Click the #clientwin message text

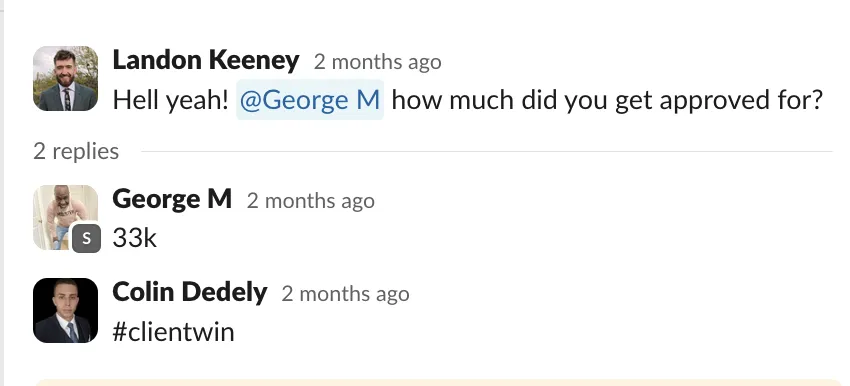(173, 331)
